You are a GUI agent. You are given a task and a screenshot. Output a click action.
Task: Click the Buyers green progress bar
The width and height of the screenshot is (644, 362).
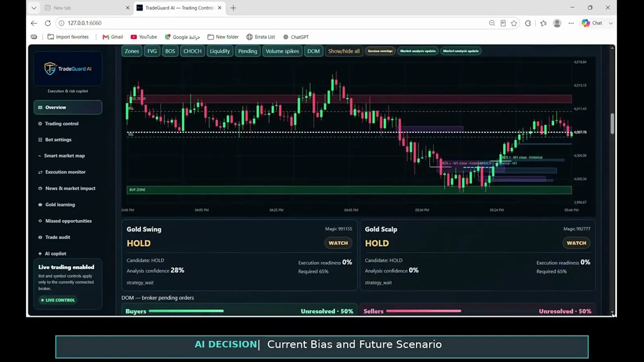coord(186,311)
